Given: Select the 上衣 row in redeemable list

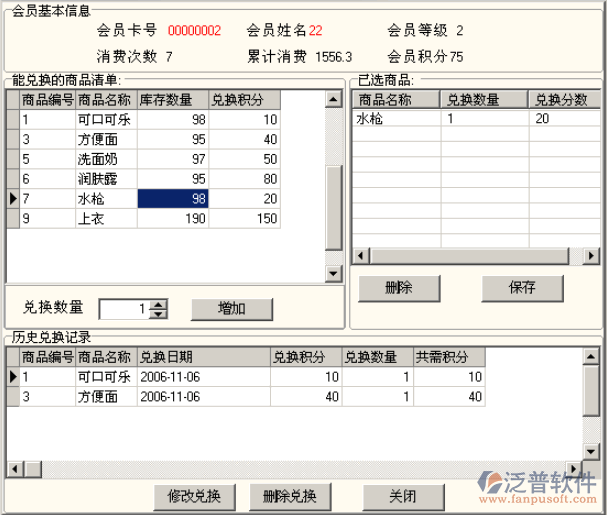Looking at the screenshot, I should 105,218.
